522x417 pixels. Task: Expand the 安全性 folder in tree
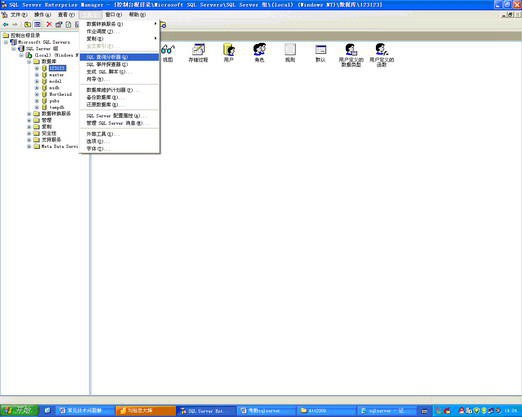point(29,133)
